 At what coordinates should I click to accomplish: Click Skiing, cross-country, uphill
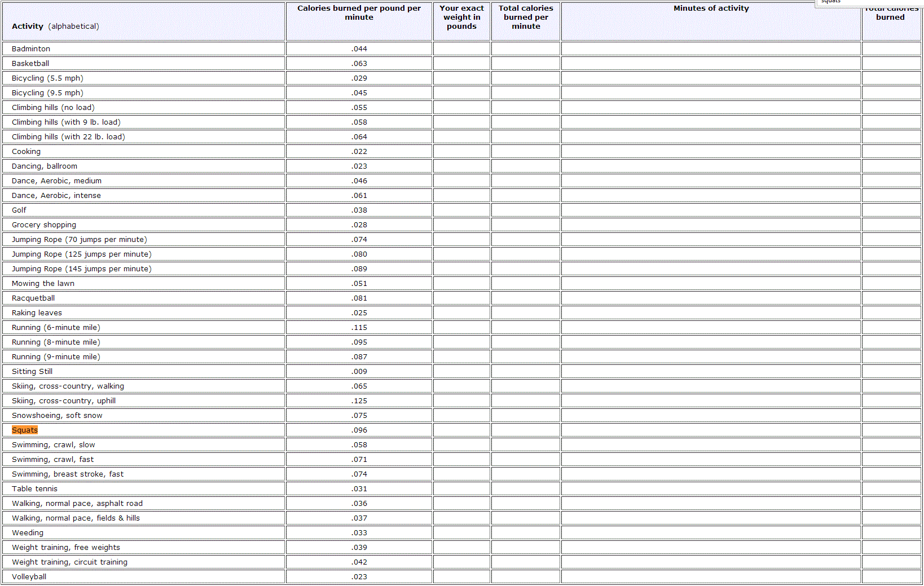[64, 400]
